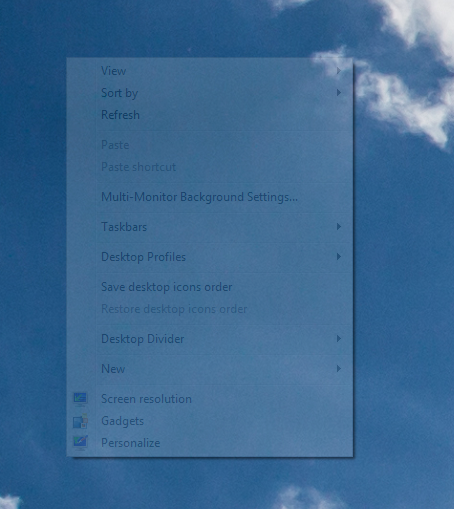Screen dimensions: 454x509
Task: Click the Desktop Divider menu label
Action: tap(143, 339)
